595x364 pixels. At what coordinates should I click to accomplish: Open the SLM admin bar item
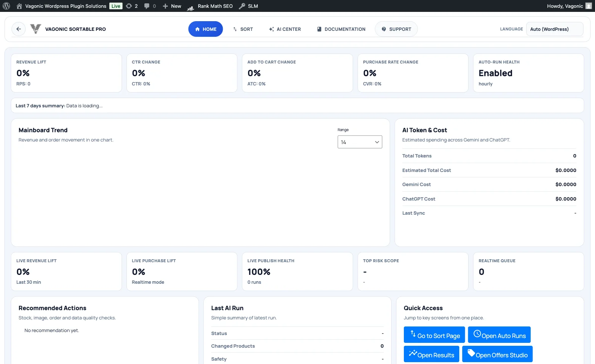248,6
